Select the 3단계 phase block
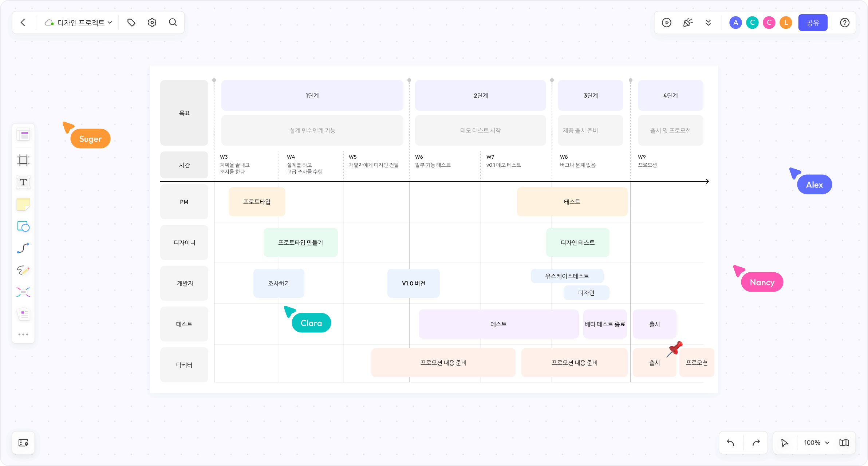The height and width of the screenshot is (466, 868). pos(591,95)
